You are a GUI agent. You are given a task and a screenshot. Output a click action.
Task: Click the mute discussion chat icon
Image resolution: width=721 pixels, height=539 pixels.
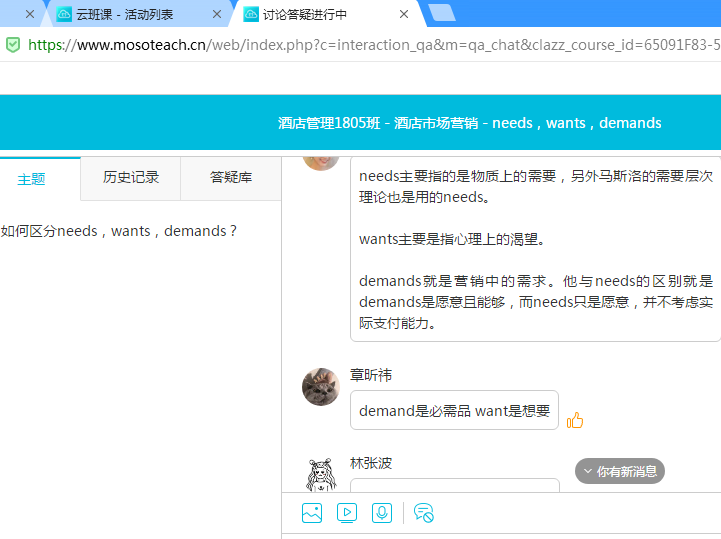point(423,513)
